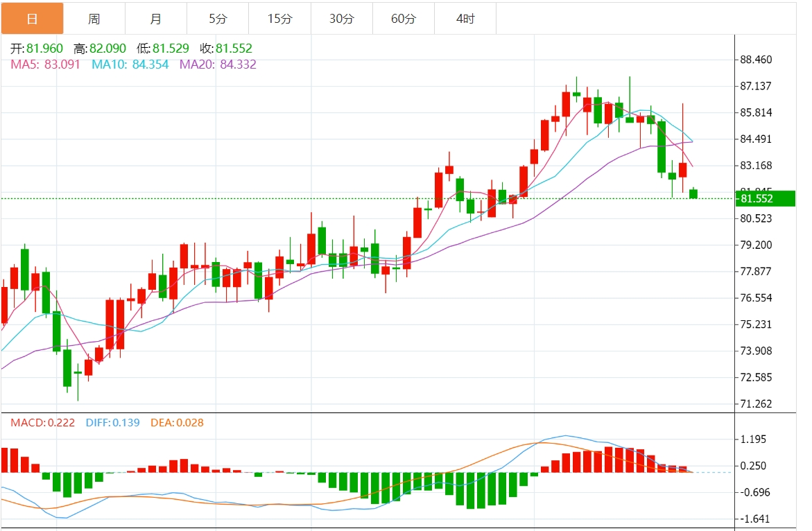Click the 73.908 price axis label
The height and width of the screenshot is (531, 812).
coord(756,351)
